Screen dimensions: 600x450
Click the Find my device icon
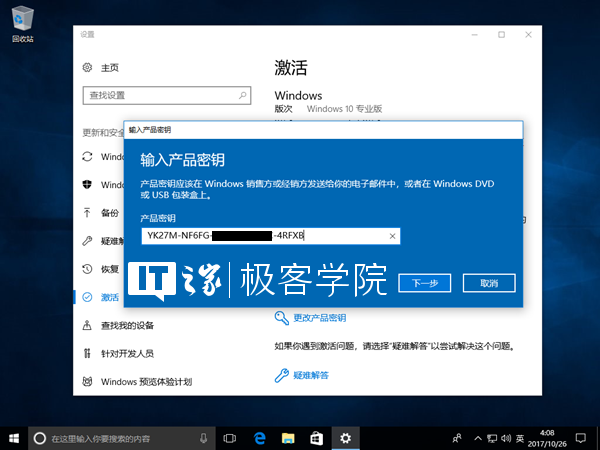click(x=87, y=325)
